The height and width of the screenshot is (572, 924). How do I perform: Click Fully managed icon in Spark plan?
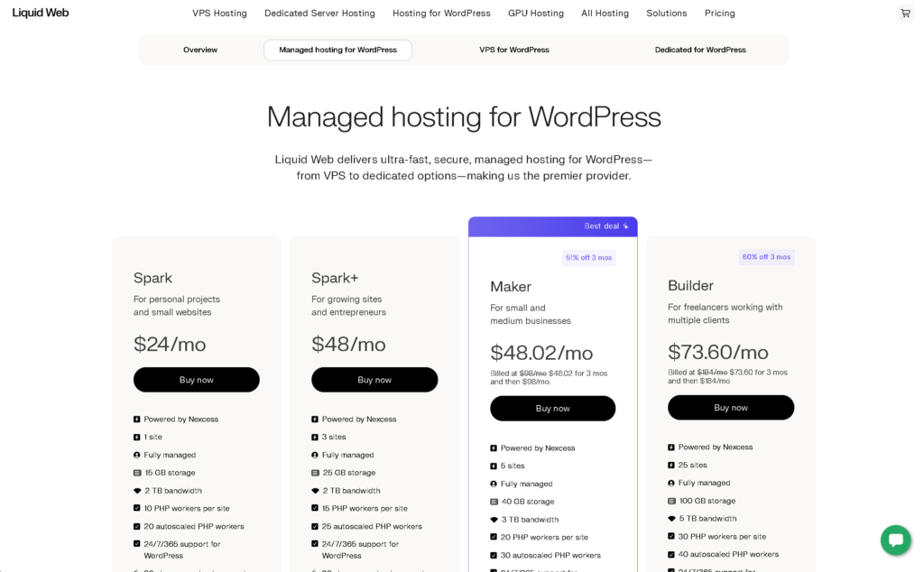137,455
